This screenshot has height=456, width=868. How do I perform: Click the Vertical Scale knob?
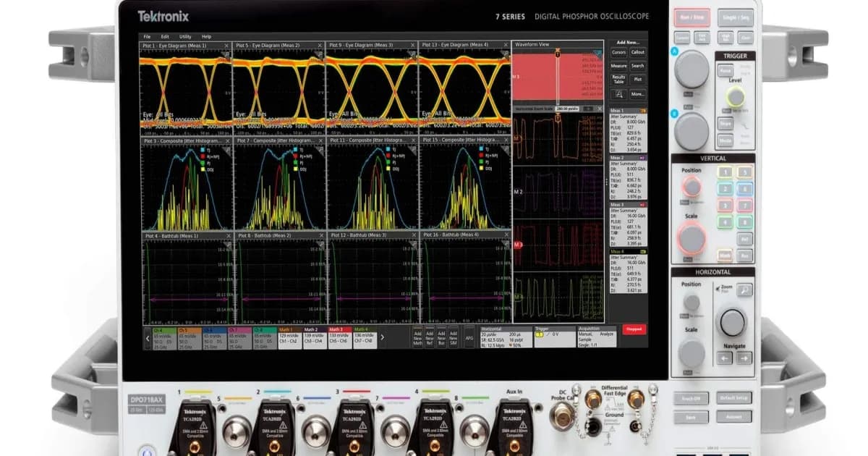tap(692, 238)
